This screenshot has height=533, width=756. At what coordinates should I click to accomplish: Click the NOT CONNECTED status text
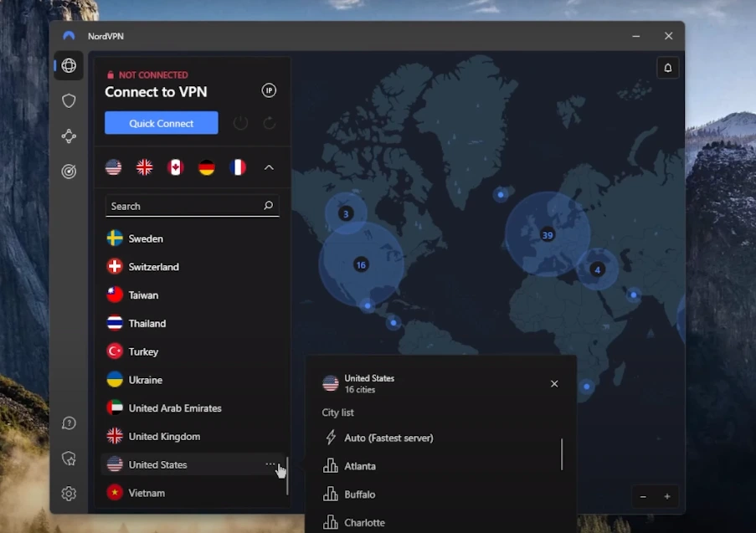pos(153,74)
